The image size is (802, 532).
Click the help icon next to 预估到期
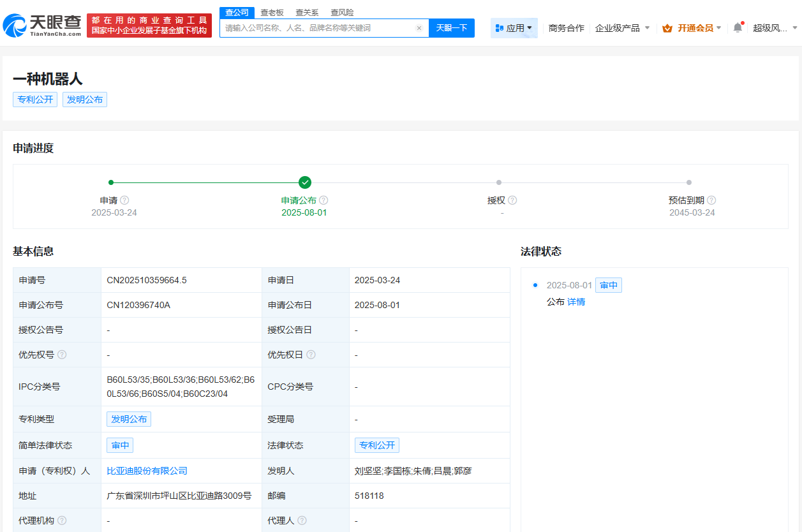(x=711, y=200)
